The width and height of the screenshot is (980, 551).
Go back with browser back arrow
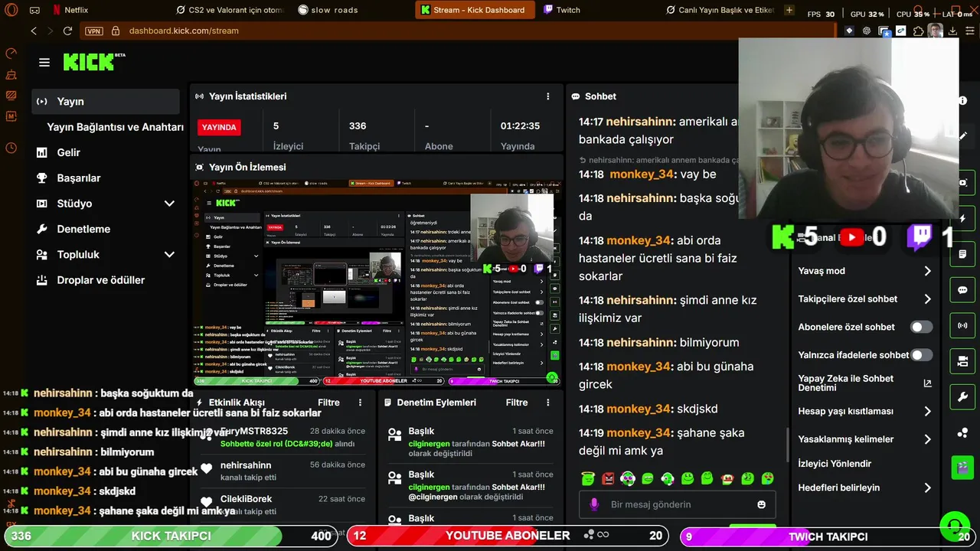(x=33, y=31)
